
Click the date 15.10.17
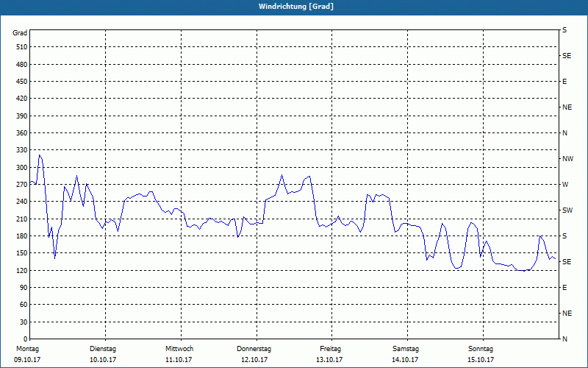pos(481,360)
